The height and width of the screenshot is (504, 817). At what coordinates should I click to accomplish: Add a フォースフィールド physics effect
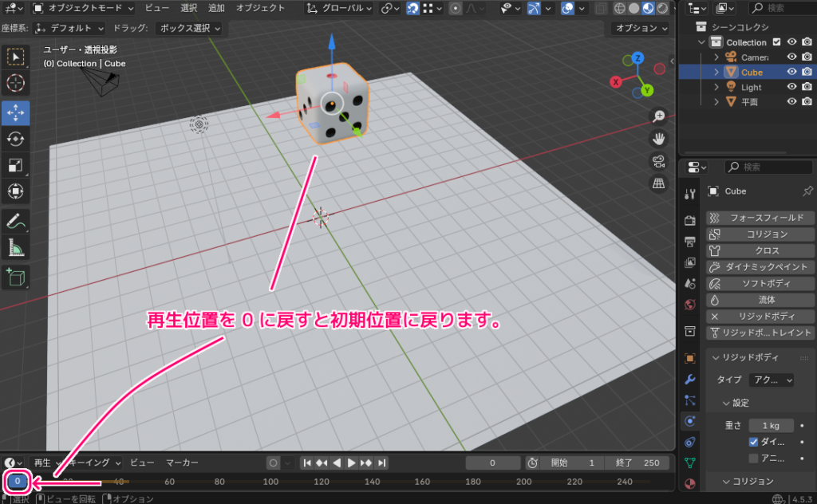760,217
